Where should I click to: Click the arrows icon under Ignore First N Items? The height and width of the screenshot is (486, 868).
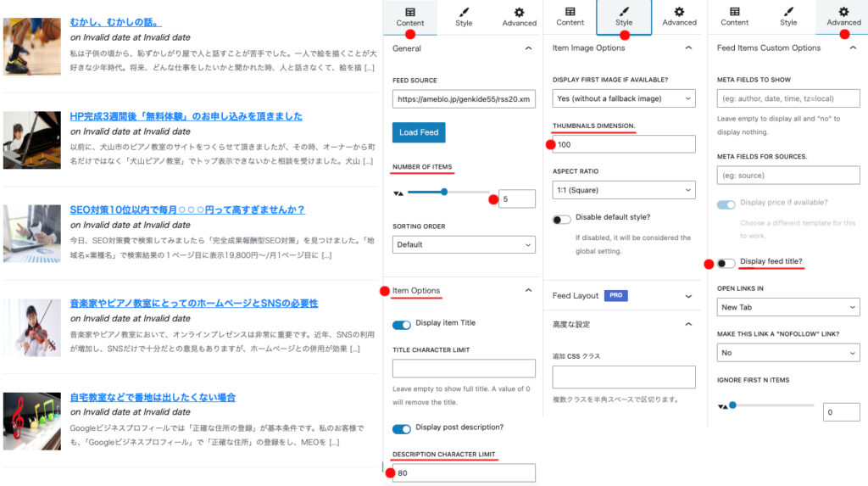pos(722,406)
